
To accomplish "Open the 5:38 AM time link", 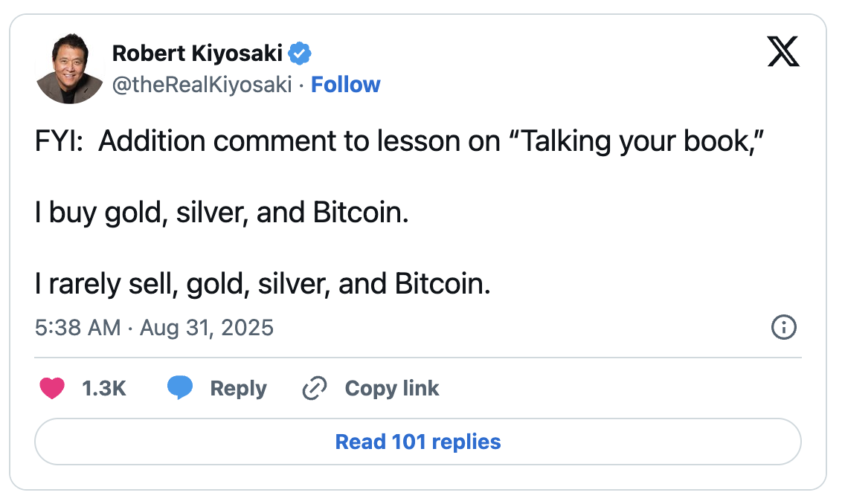I will (x=77, y=327).
